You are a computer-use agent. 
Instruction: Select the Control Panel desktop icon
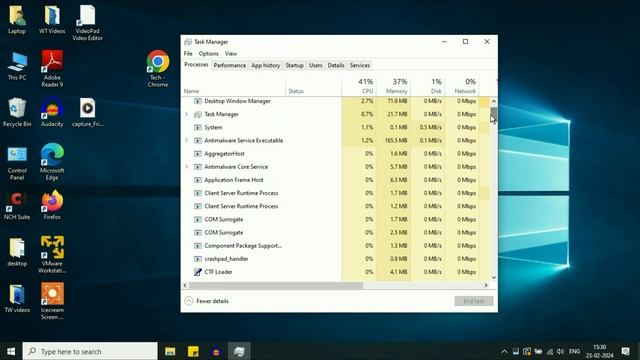(17, 163)
